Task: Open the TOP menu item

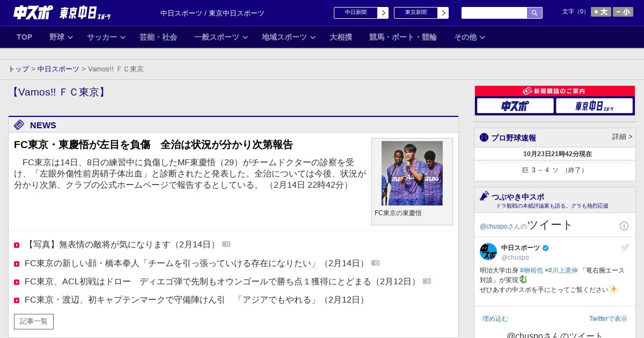Action: point(25,37)
